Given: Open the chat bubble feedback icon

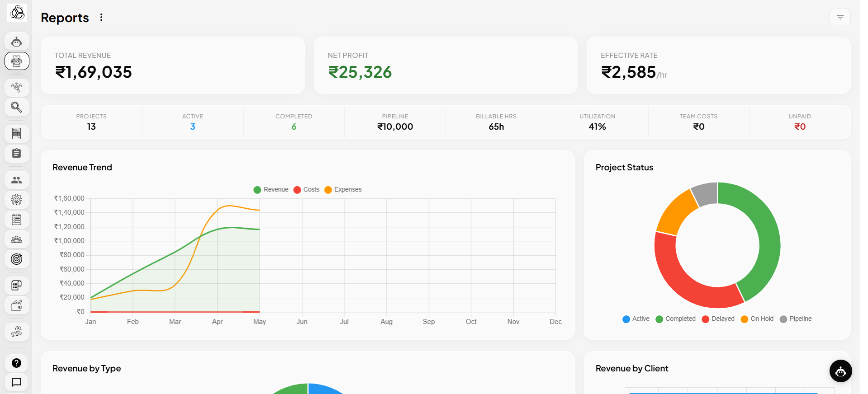Looking at the screenshot, I should tap(17, 382).
